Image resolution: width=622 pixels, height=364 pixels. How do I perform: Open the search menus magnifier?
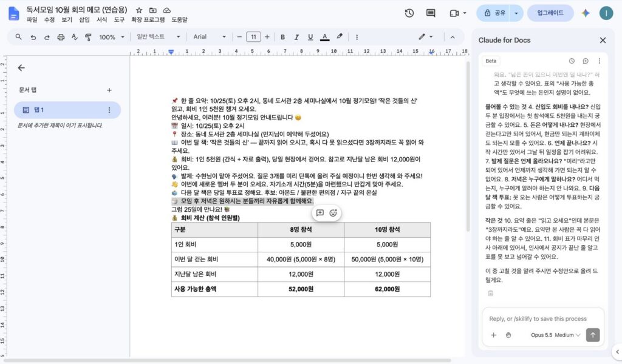19,37
